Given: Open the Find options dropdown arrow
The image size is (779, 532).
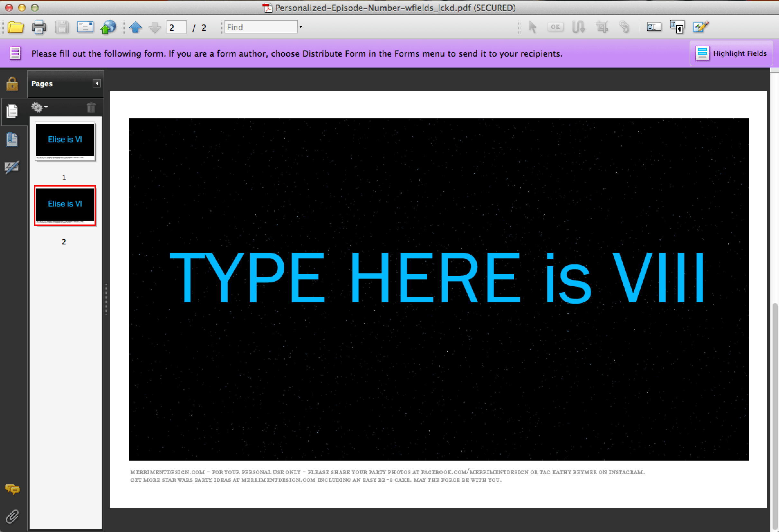Looking at the screenshot, I should pos(301,27).
